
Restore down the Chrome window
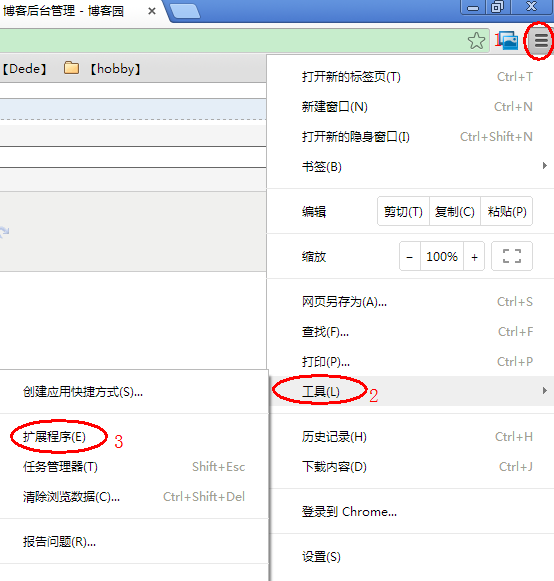click(497, 7)
